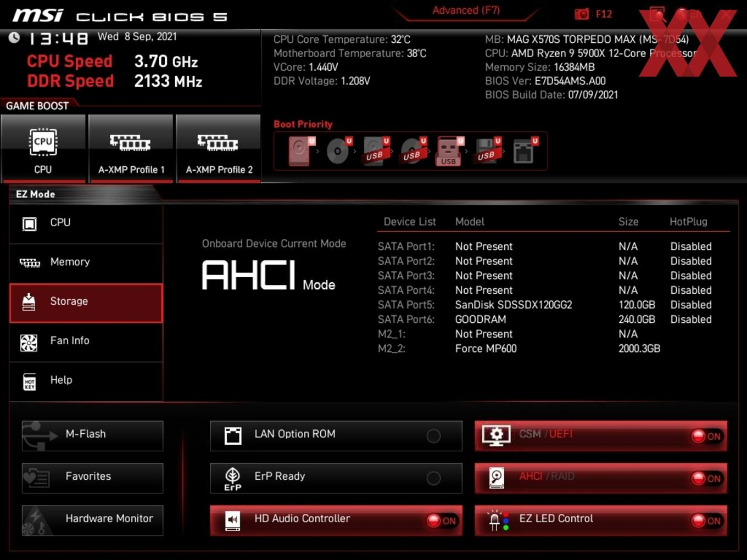Screen dimensions: 747x560
Task: Open the M-Flash utility
Action: 92,435
